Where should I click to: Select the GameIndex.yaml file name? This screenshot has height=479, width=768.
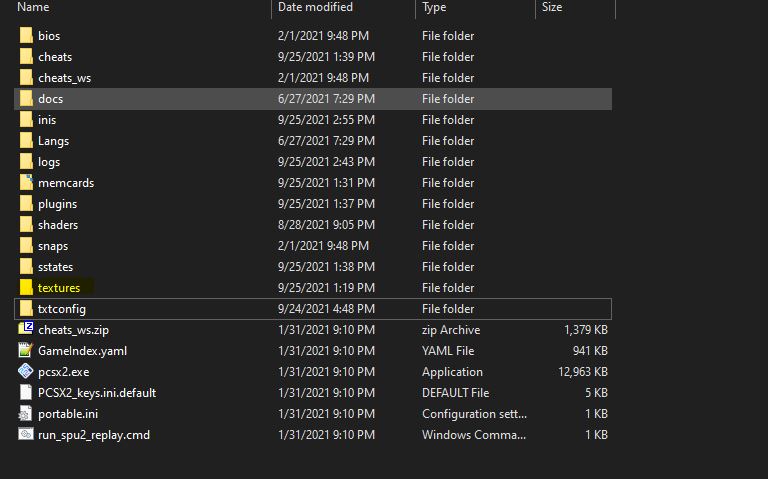click(82, 351)
